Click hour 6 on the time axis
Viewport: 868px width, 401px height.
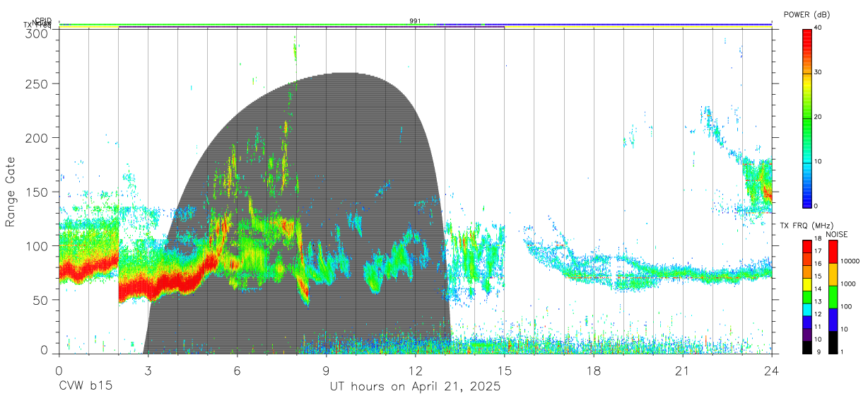(237, 370)
